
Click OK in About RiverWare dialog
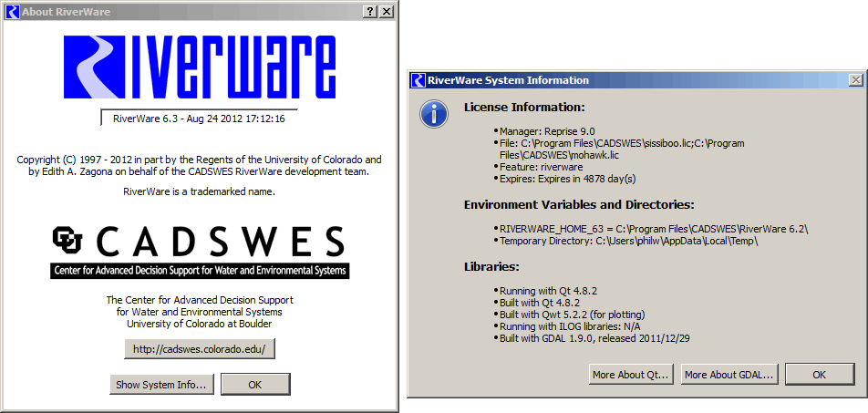pyautogui.click(x=255, y=384)
